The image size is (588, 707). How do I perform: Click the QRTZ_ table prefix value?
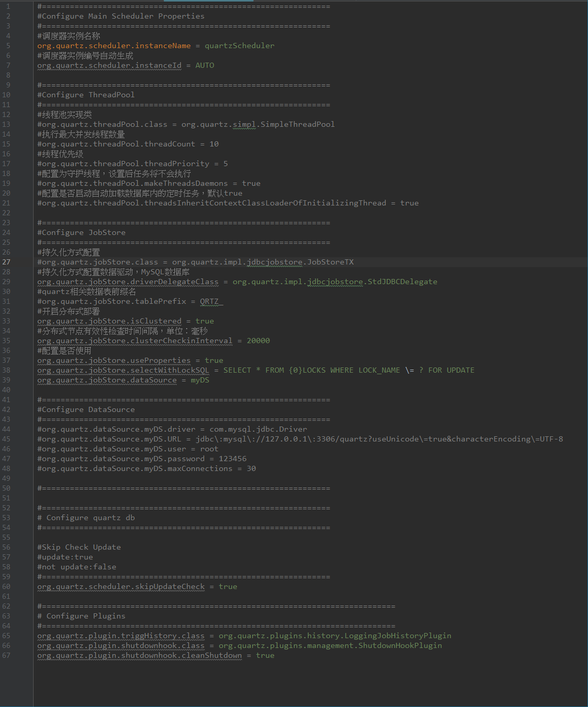click(211, 301)
